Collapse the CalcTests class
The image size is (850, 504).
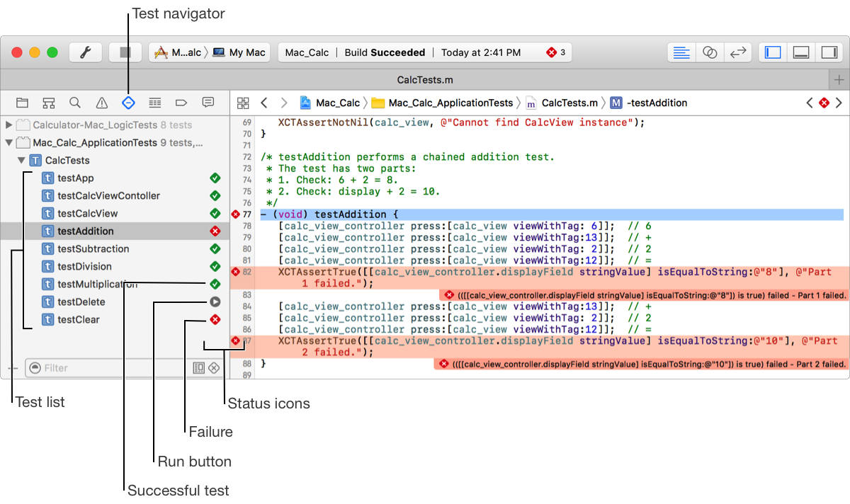pyautogui.click(x=22, y=161)
